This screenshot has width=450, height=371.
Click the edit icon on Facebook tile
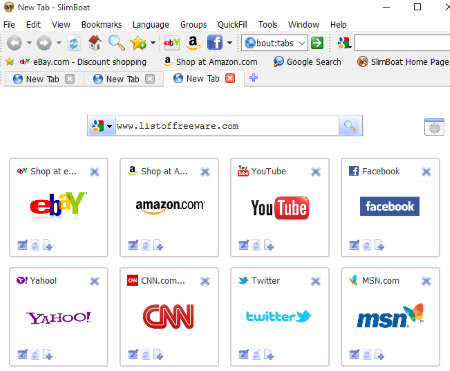coord(354,245)
